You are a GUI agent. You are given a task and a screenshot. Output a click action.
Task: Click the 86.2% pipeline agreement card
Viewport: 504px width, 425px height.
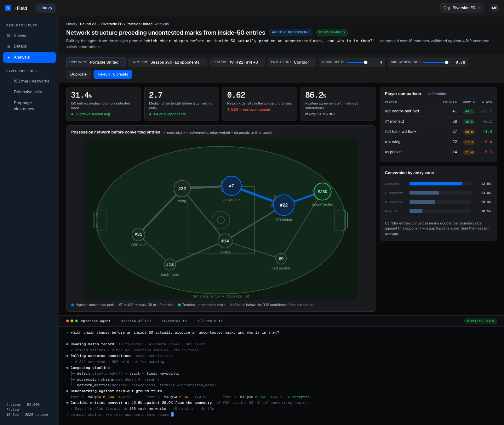tap(338, 104)
